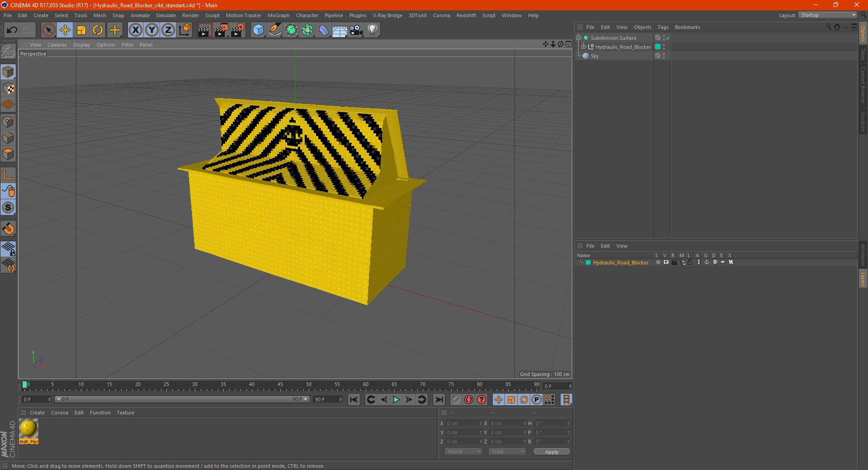Toggle record active objects button
The image size is (868, 470).
coord(456,399)
